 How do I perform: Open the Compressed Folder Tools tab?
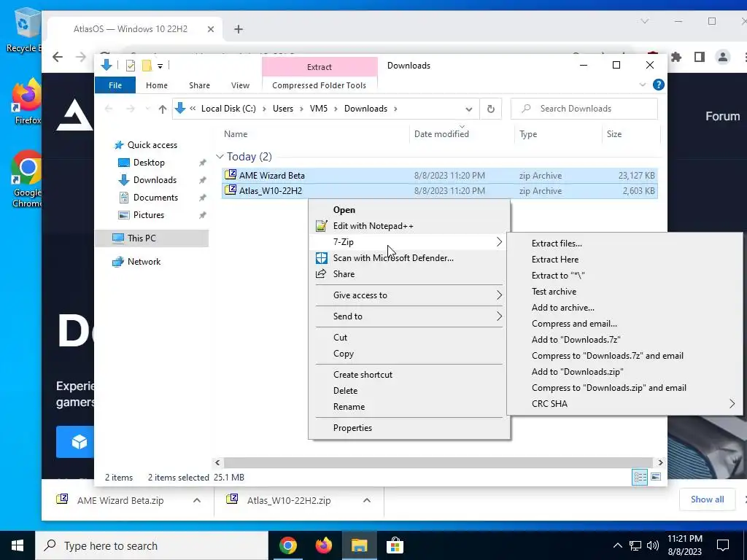320,85
